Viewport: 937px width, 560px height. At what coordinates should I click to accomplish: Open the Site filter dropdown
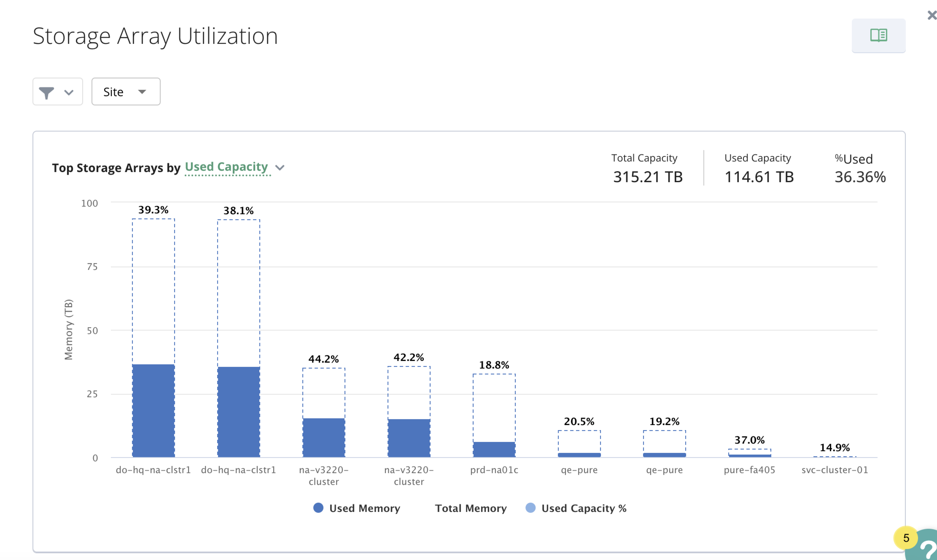coord(125,92)
